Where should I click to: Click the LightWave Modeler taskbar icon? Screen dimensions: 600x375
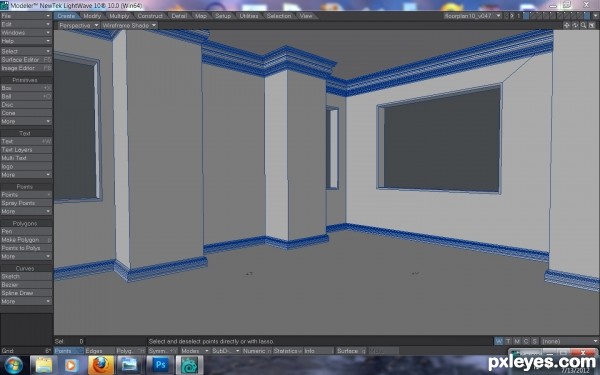pos(189,365)
